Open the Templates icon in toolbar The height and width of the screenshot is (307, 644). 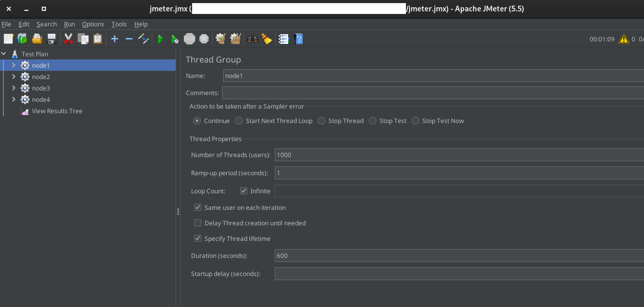(22, 39)
